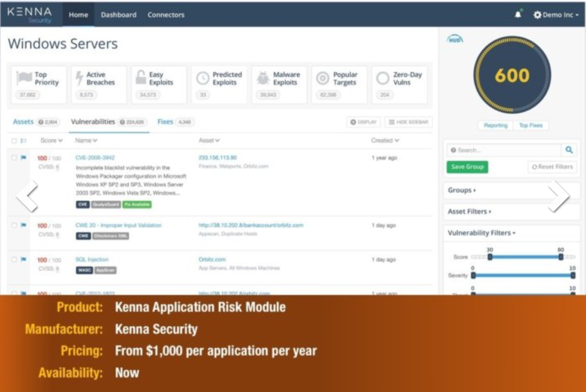Click the help icon next to Vulnerabilities count

coord(122,122)
